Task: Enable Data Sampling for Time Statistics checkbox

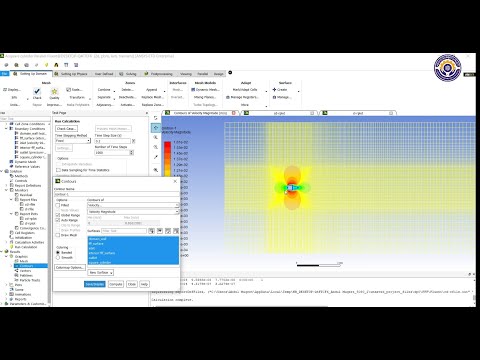Action: tap(58, 170)
